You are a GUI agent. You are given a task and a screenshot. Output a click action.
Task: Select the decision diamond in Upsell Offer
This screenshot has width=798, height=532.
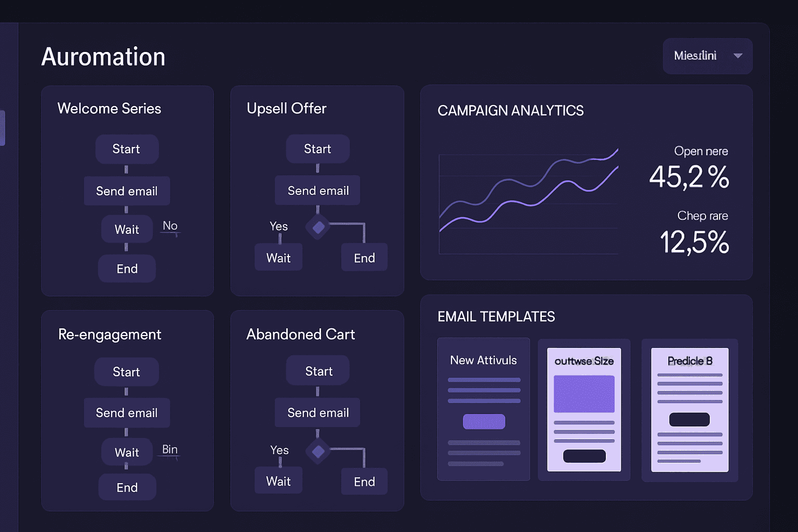coord(317,227)
